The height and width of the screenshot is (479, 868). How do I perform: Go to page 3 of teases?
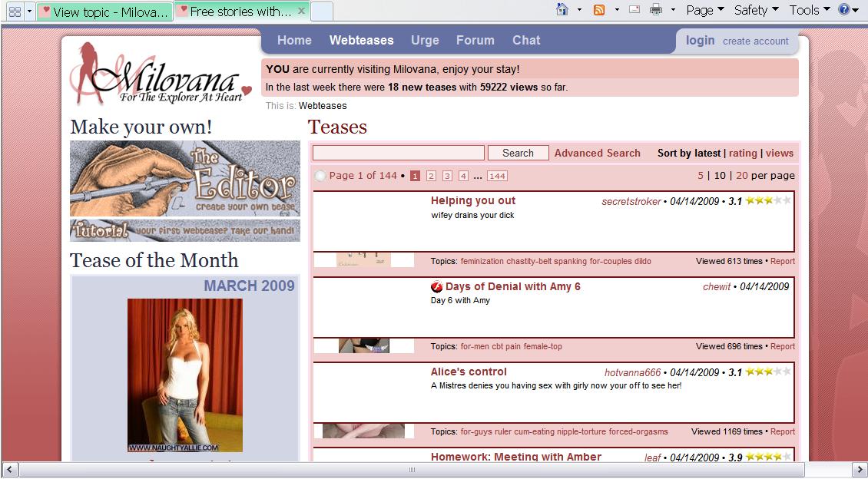click(x=447, y=176)
